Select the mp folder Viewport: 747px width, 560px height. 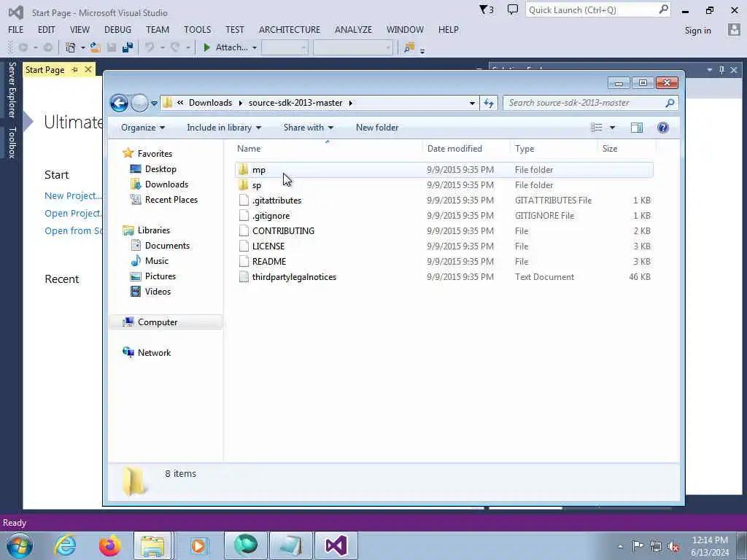tap(444, 169)
